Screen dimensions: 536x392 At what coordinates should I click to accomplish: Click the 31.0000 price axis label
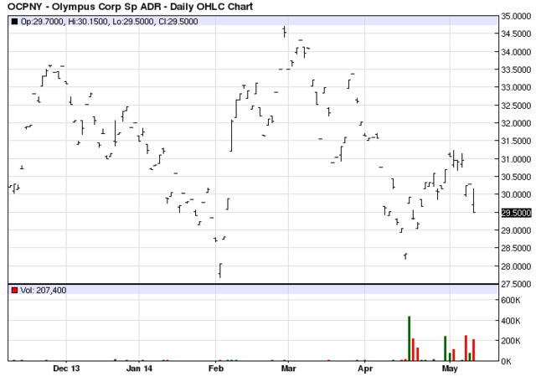[516, 159]
